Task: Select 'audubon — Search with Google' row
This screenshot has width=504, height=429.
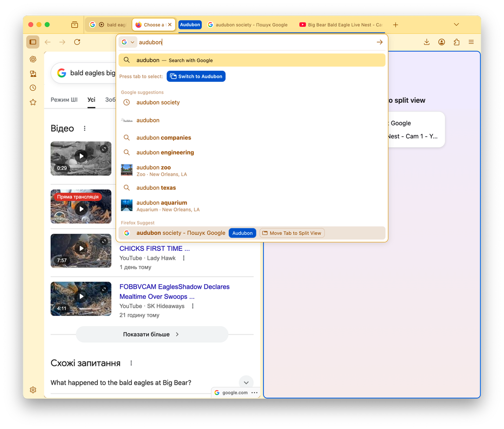Action: pos(252,60)
